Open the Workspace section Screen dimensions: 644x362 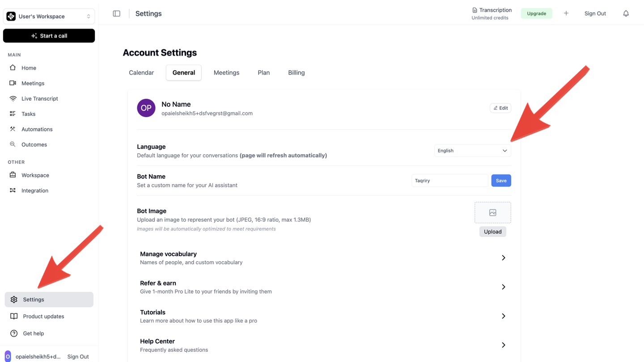35,175
